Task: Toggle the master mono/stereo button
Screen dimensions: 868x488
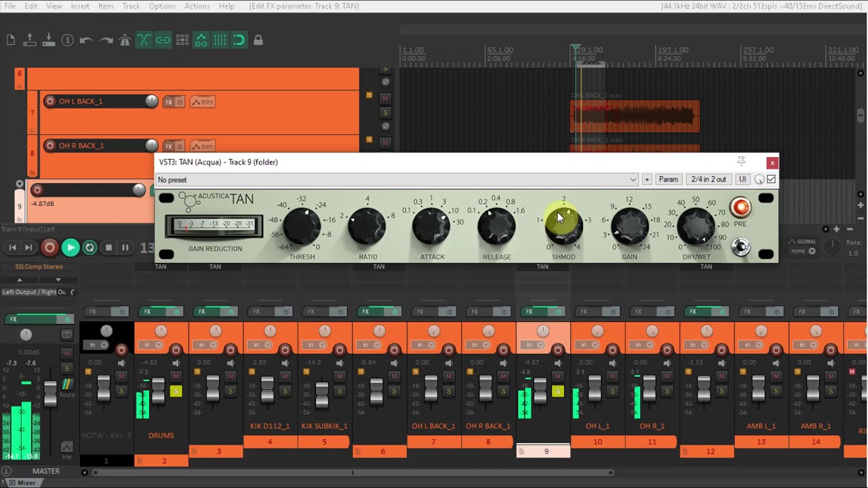Action: coord(66,335)
